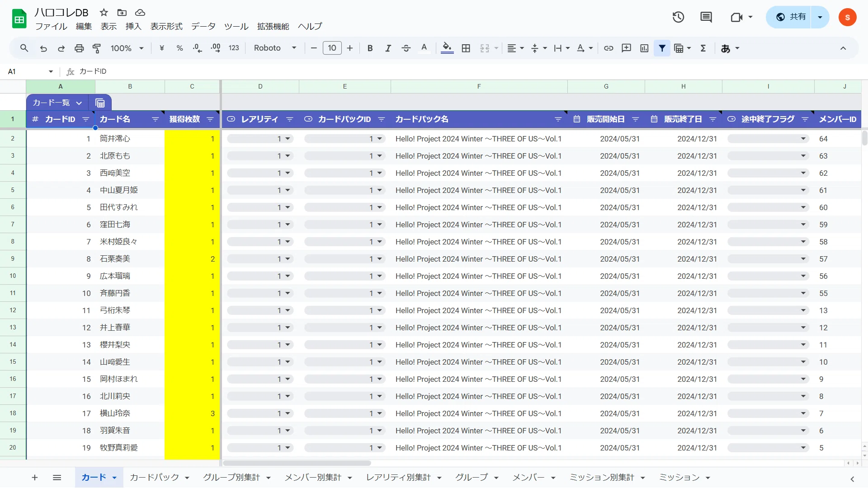Viewport: 868px width, 488px height.
Task: Insert a comment
Action: pos(626,48)
